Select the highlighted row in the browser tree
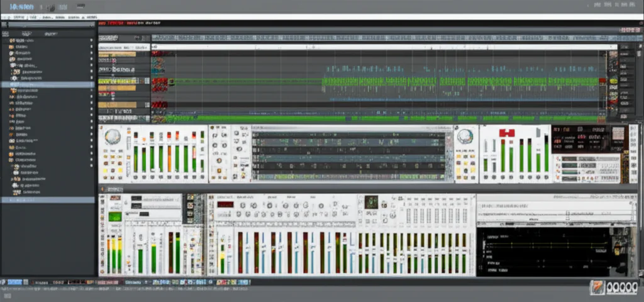 pyautogui.click(x=48, y=84)
